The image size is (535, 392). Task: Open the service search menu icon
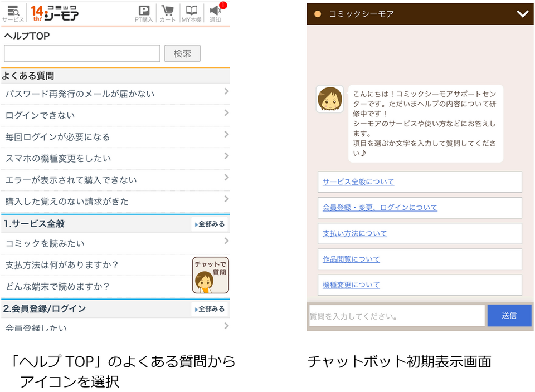(13, 12)
